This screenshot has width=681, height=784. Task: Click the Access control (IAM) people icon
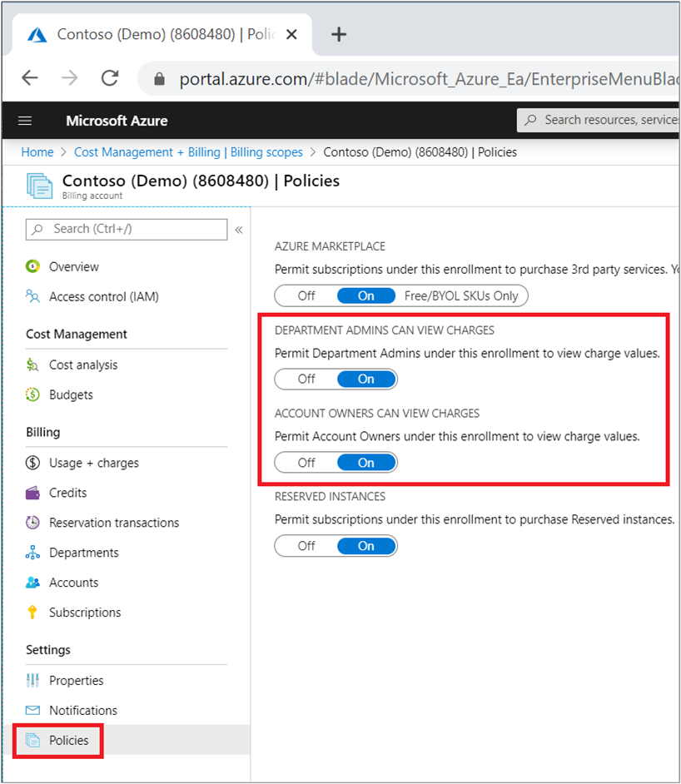tap(32, 296)
